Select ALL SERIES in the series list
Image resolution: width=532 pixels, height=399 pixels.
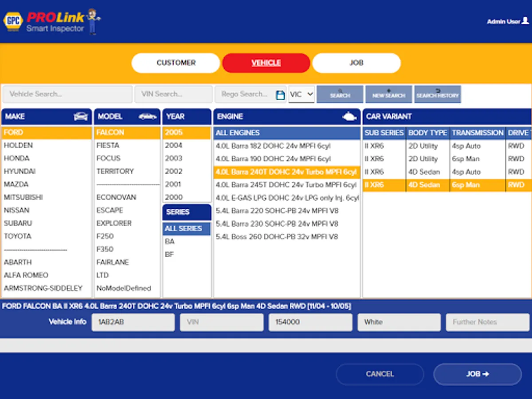187,229
